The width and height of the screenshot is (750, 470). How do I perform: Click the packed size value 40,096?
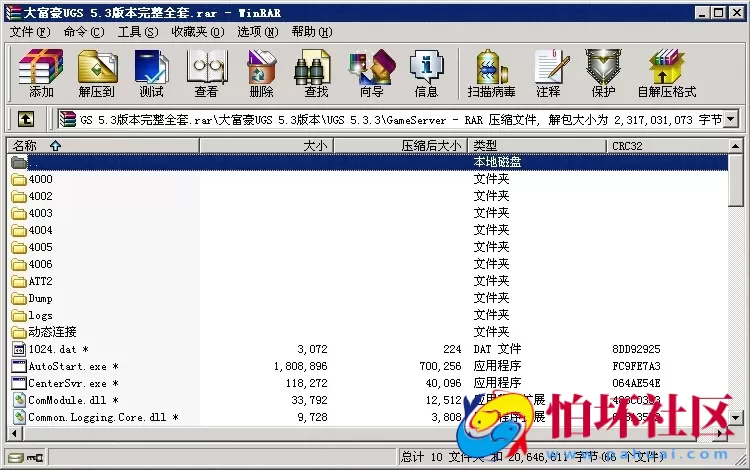point(443,383)
